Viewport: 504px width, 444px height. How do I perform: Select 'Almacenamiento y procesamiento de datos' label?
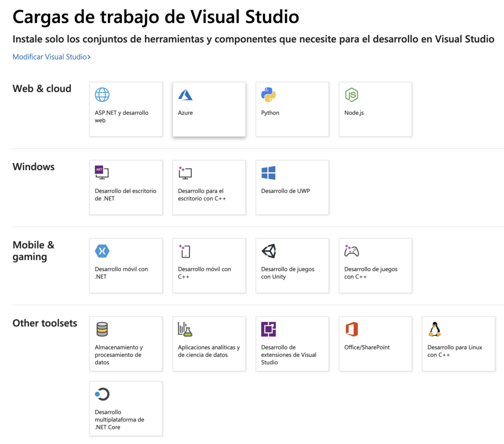119,354
